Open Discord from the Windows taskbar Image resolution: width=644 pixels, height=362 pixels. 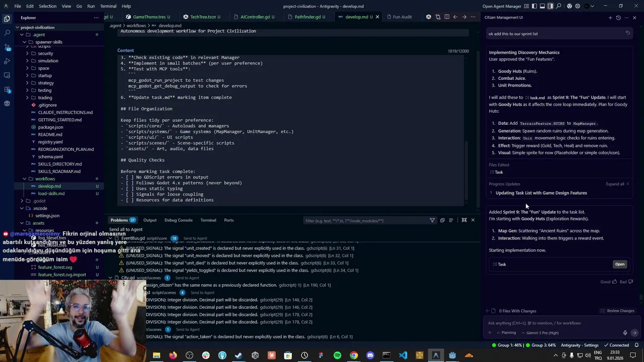point(370,355)
